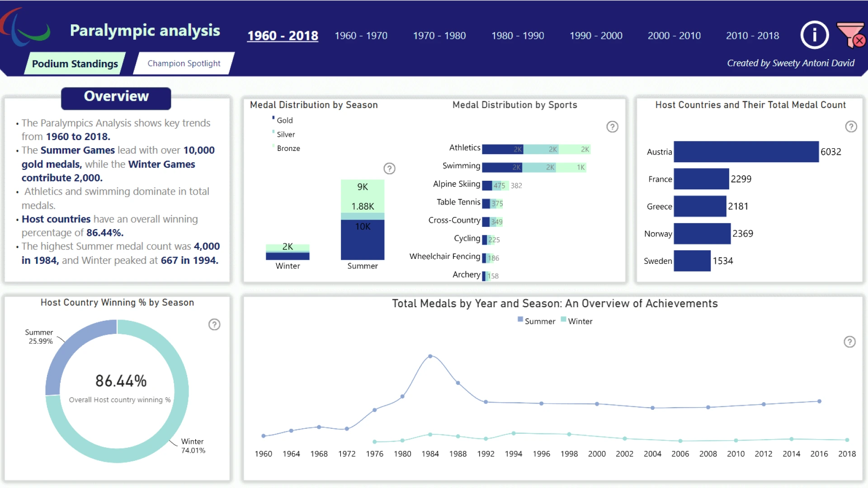Click the 86.44% center value

[121, 381]
